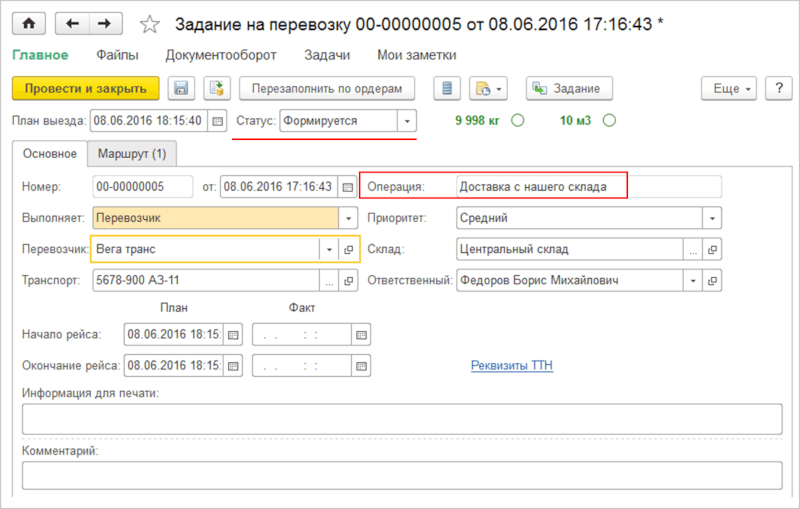This screenshot has width=800, height=509.
Task: Go to the home page icon
Action: point(29,23)
